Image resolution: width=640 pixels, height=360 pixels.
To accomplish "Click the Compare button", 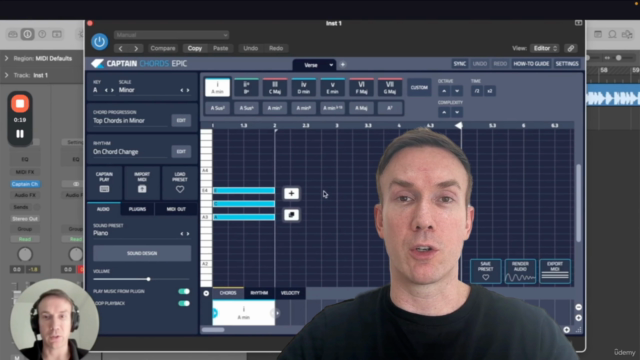I will [x=162, y=48].
